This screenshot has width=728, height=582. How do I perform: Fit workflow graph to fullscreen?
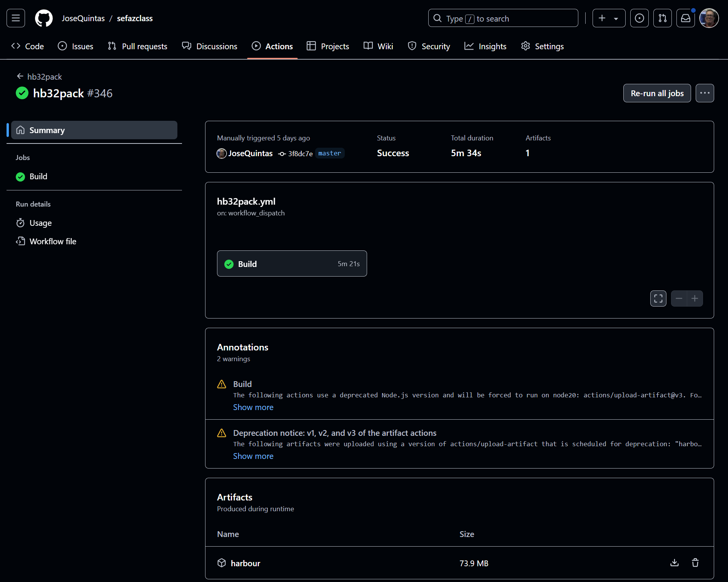(658, 299)
